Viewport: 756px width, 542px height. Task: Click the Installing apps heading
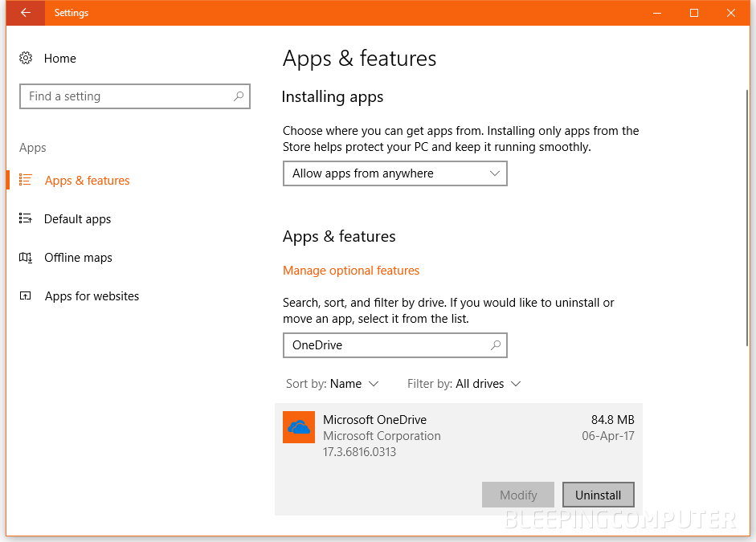tap(333, 97)
